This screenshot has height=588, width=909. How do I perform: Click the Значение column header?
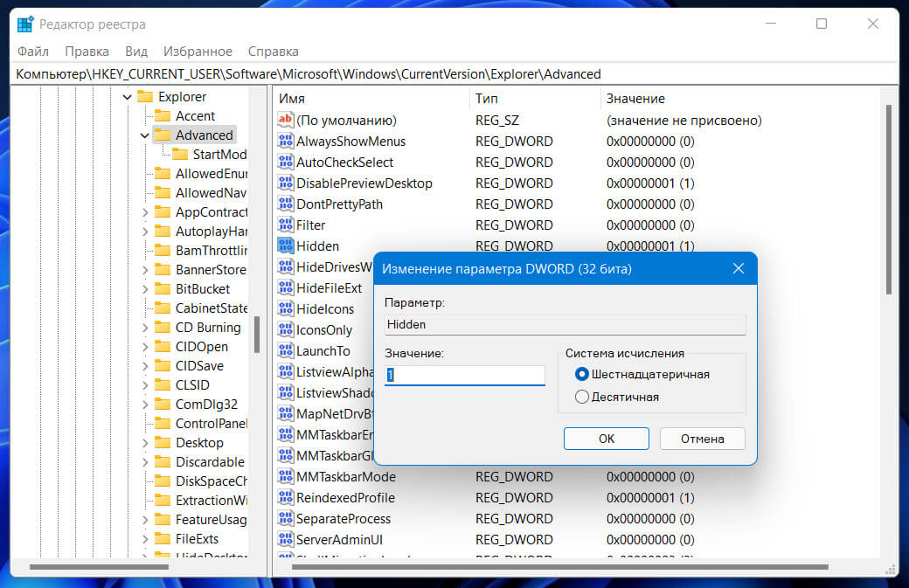pos(741,99)
